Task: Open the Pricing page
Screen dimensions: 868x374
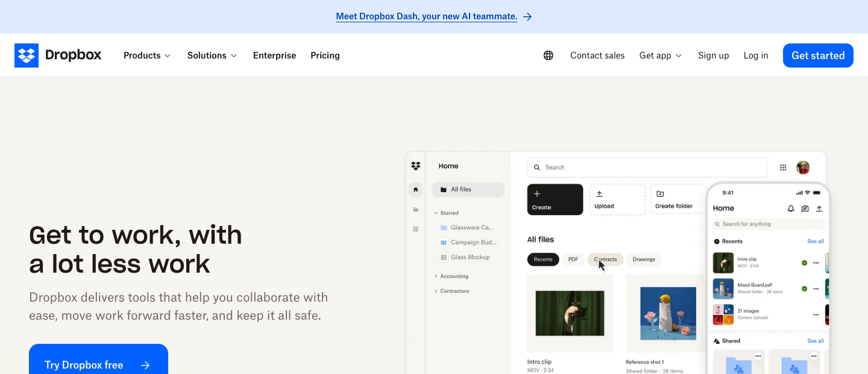Action: tap(325, 55)
